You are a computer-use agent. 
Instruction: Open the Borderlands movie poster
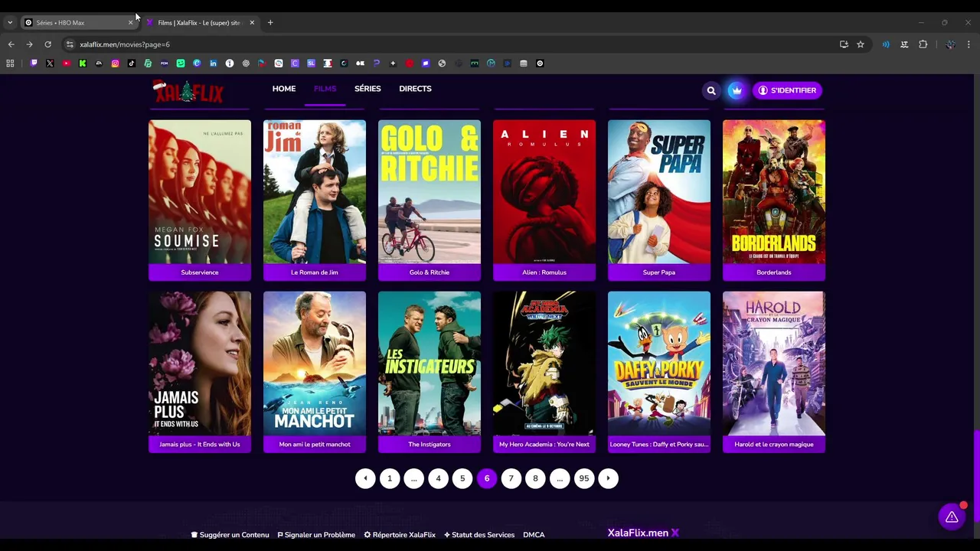[774, 192]
